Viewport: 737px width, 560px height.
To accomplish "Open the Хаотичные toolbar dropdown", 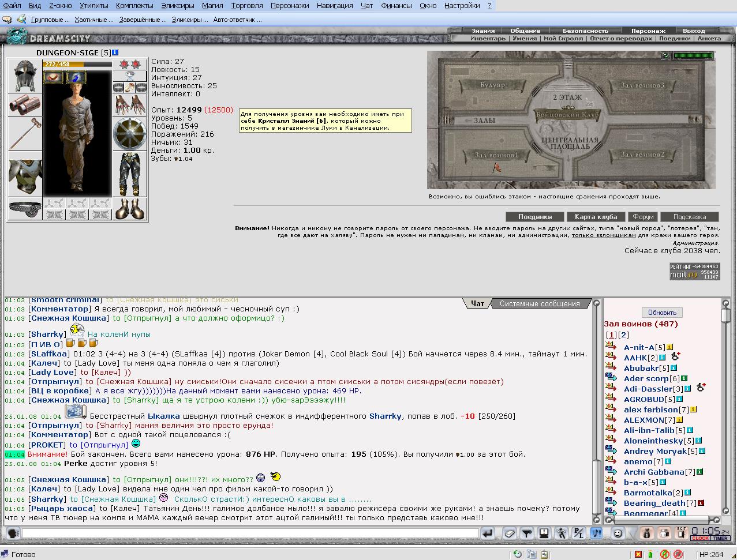I will (x=95, y=20).
